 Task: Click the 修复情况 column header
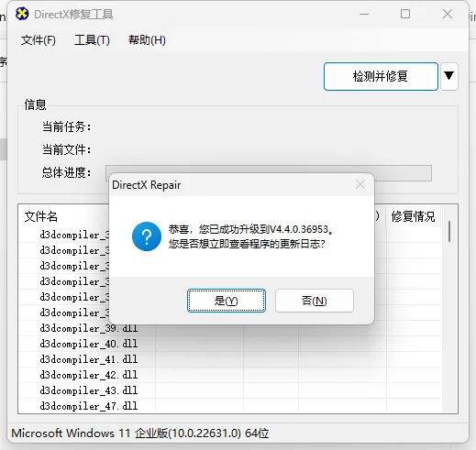click(x=413, y=216)
